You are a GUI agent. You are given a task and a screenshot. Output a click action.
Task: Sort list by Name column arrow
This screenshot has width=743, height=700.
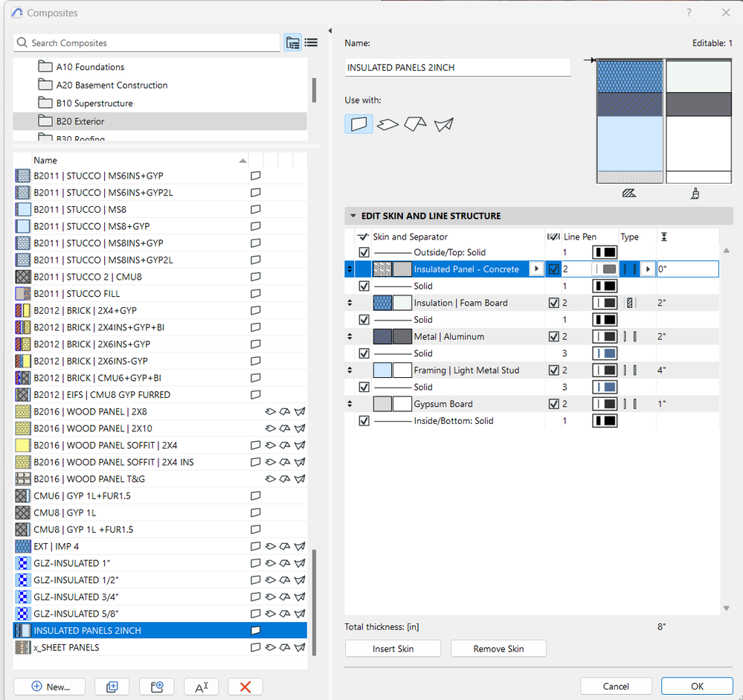coord(242,161)
